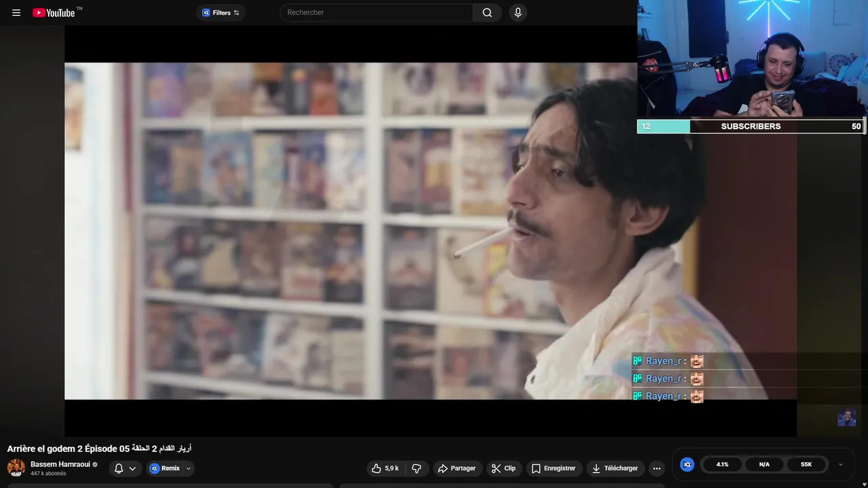Click the last Rayen_r chat message
Screen dimensions: 868x488
pyautogui.click(x=668, y=396)
